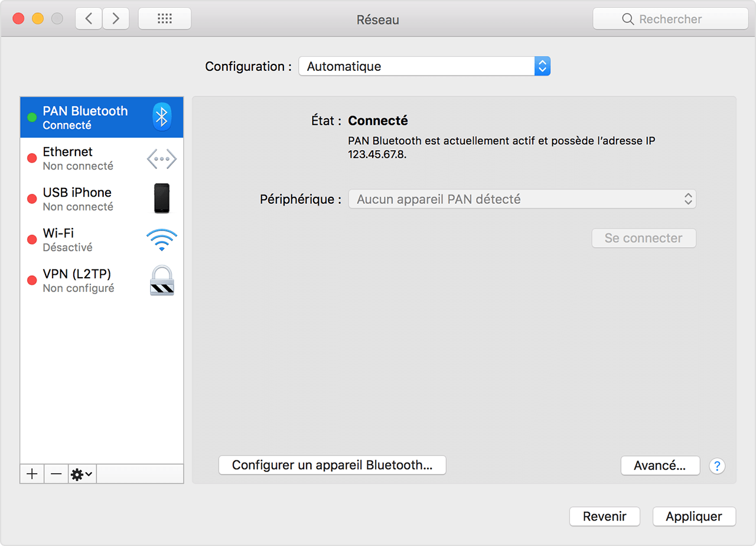This screenshot has width=756, height=546.
Task: Click the red status dot beside Ethernet
Action: (32, 158)
